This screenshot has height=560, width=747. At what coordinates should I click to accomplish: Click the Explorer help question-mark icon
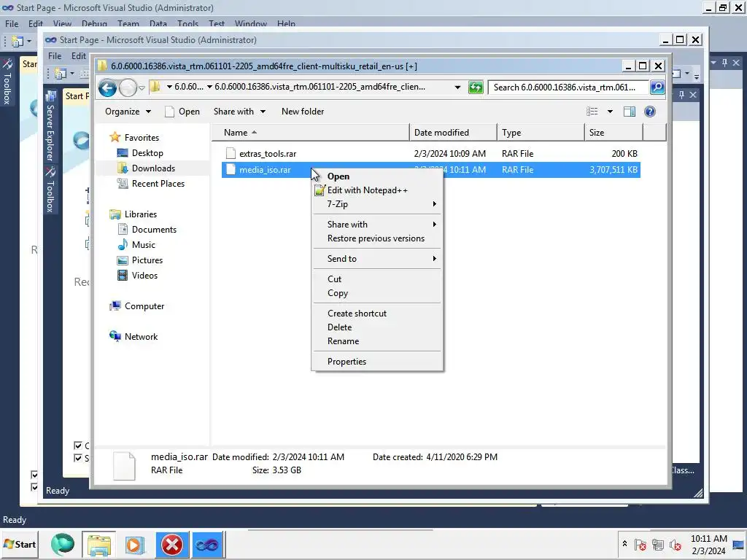[650, 112]
